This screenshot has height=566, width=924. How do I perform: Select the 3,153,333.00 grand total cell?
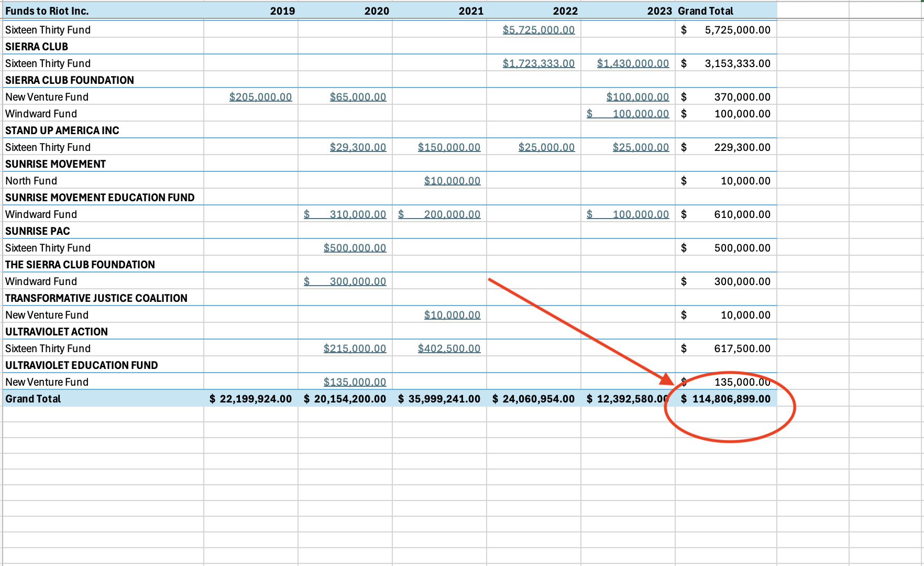(x=726, y=63)
